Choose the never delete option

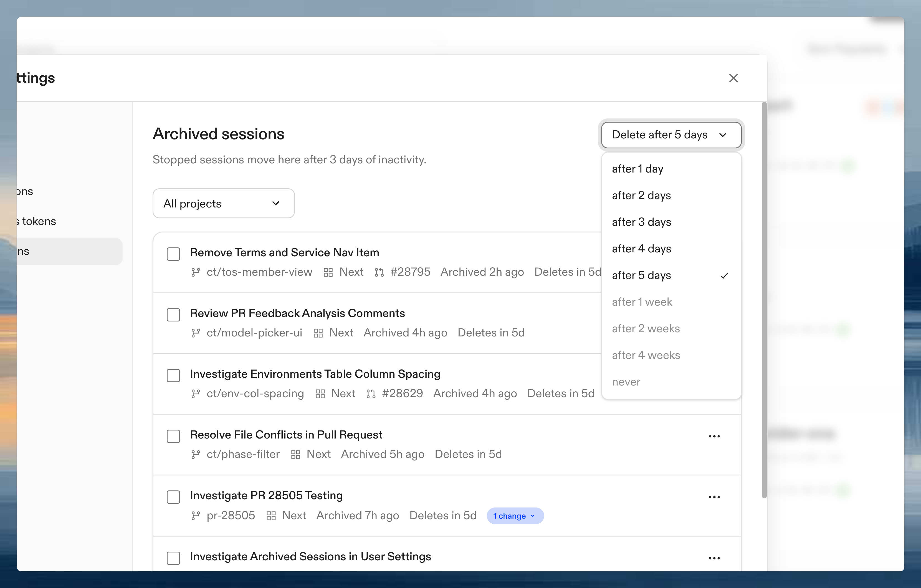pyautogui.click(x=671, y=382)
